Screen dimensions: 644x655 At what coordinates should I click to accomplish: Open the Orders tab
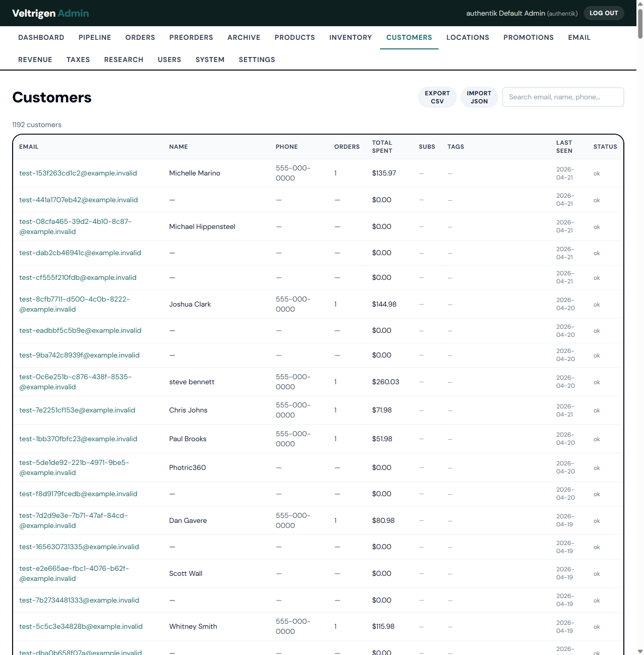pos(140,37)
